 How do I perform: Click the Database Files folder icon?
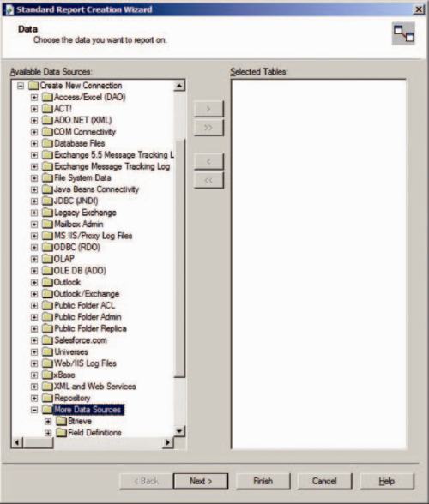(48, 143)
